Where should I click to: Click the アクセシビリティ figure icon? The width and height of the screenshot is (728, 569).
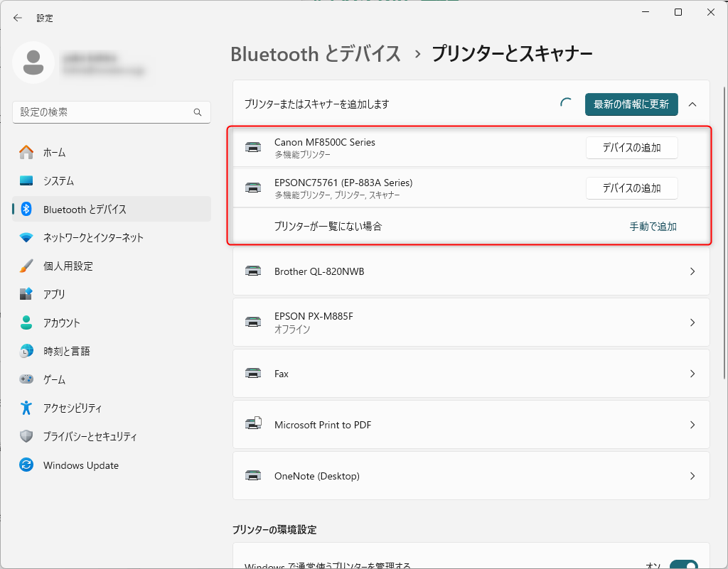tap(26, 408)
